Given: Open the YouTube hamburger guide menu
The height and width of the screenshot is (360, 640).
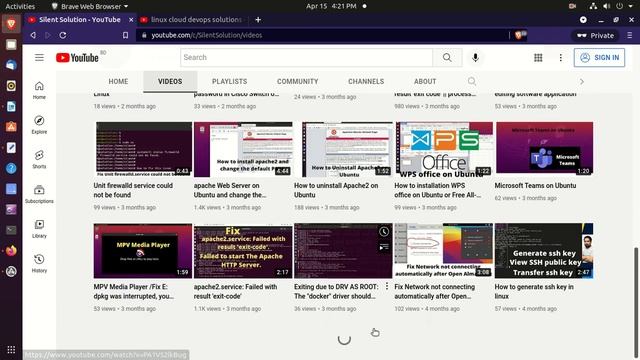Looking at the screenshot, I should pos(39,58).
